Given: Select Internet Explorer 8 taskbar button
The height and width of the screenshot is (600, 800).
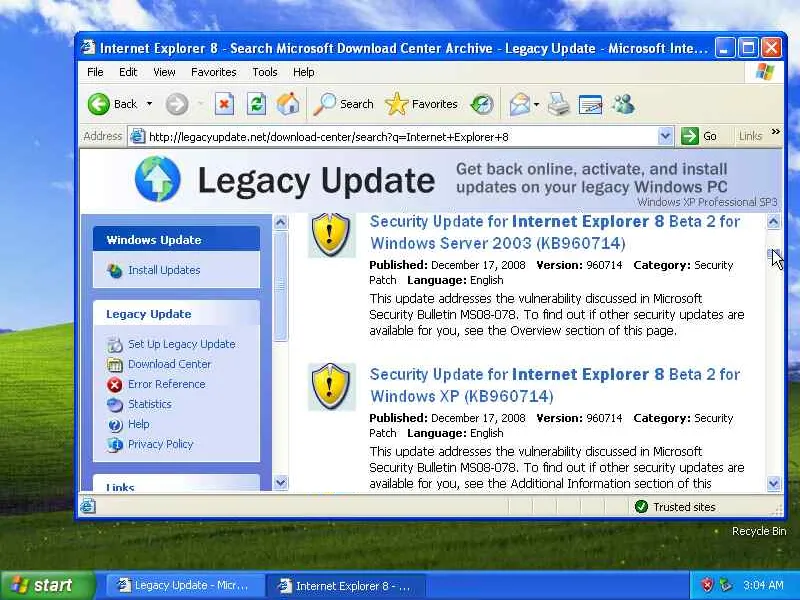Looking at the screenshot, I should click(x=345, y=586).
